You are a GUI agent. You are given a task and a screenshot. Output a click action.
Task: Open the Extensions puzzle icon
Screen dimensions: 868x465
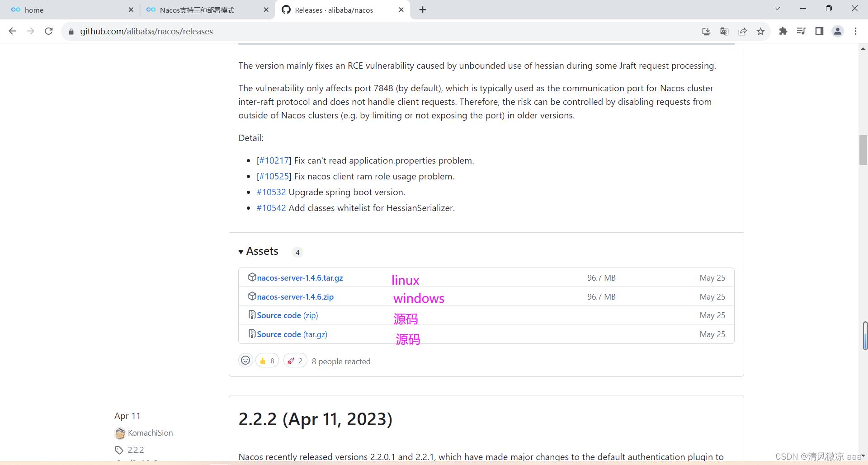pyautogui.click(x=783, y=31)
